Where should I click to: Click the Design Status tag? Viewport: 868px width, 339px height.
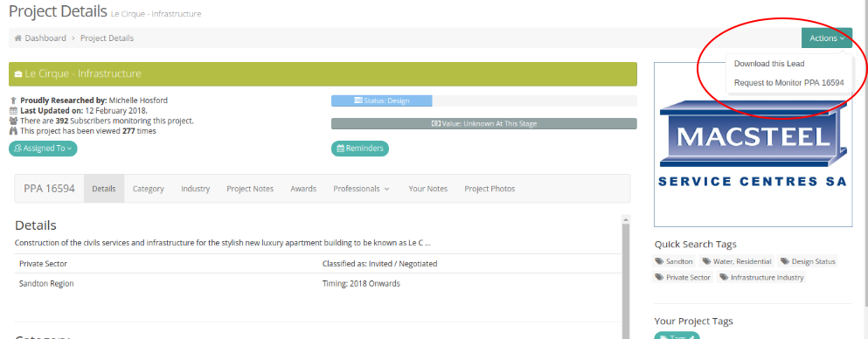pyautogui.click(x=808, y=261)
